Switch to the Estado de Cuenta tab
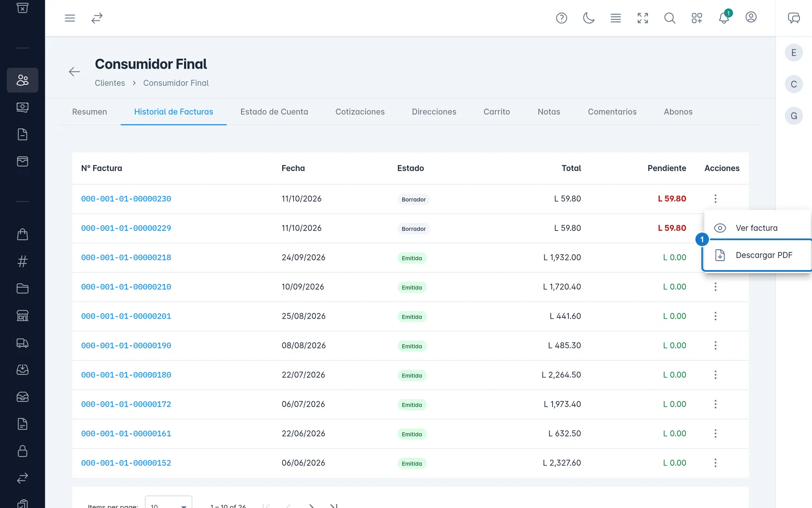Viewport: 812px width, 508px height. (x=274, y=112)
